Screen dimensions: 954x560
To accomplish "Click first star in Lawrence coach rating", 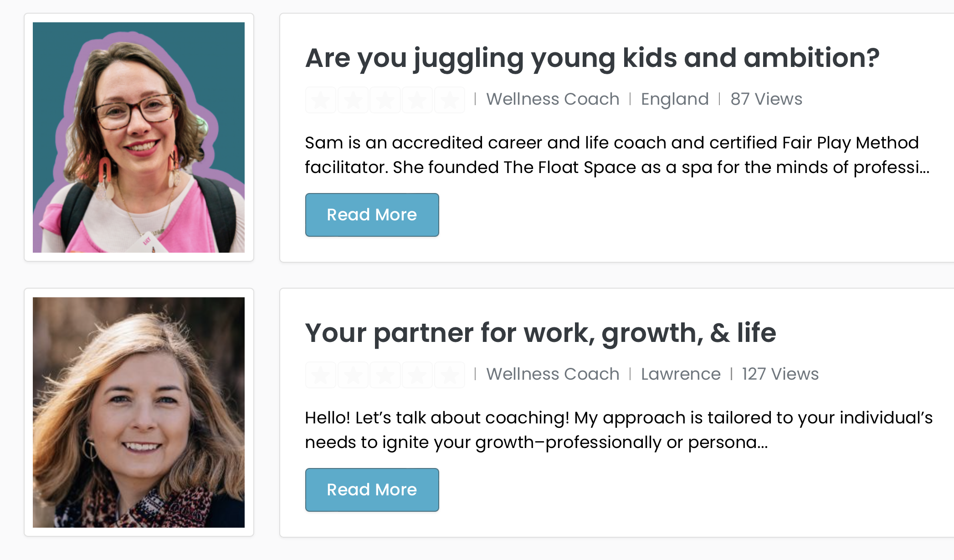I will (321, 375).
